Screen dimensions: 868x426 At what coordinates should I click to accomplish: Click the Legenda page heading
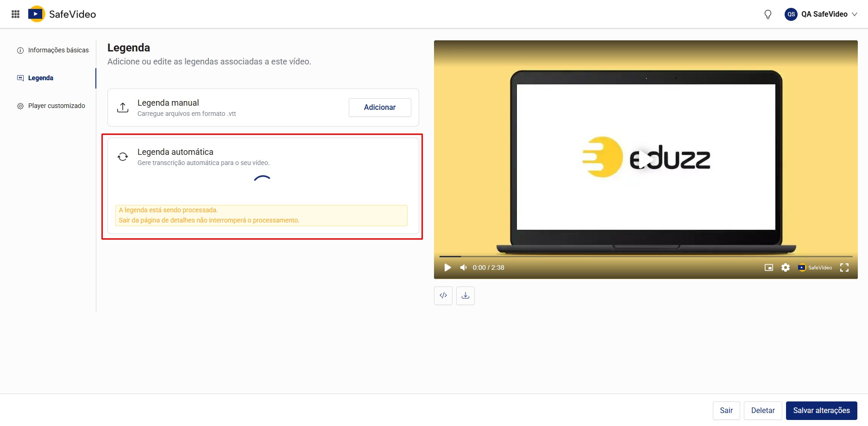click(129, 48)
